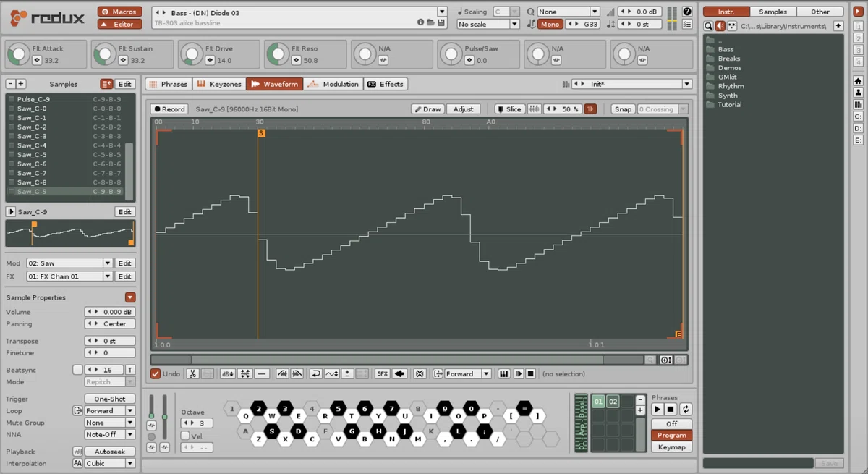The image size is (868, 474).
Task: Stop the phrase in Phrases panel
Action: point(671,410)
